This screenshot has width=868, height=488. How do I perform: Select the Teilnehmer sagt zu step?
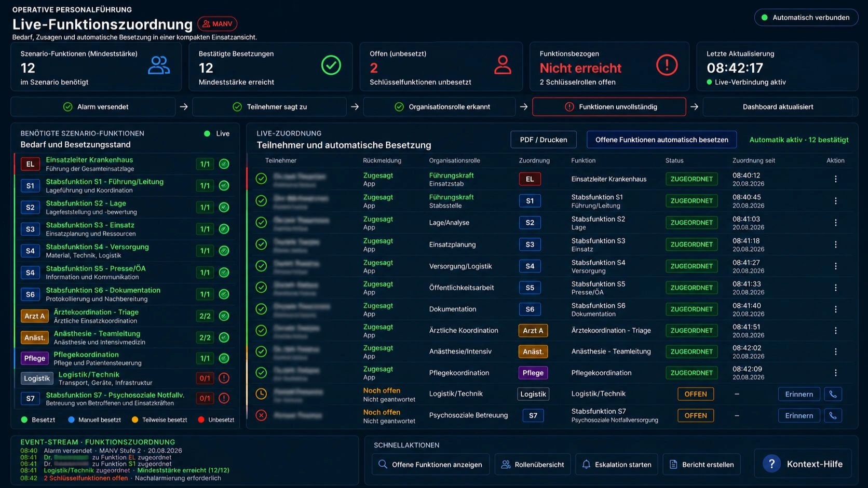click(x=269, y=107)
